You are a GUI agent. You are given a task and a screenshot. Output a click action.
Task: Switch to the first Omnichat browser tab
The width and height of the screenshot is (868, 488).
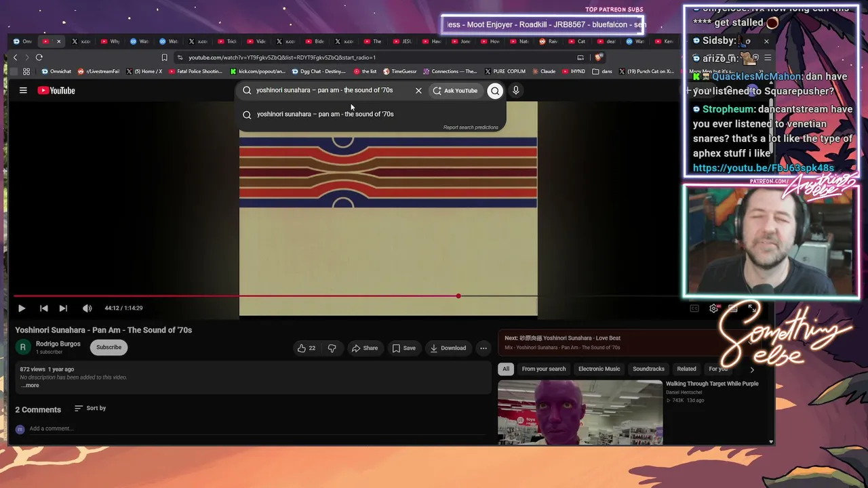pyautogui.click(x=24, y=41)
